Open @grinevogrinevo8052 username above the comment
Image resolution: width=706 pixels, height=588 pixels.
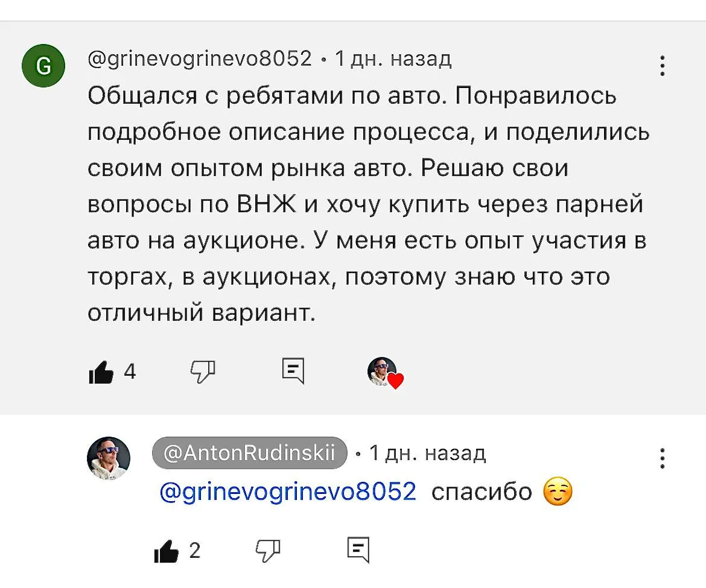point(200,58)
